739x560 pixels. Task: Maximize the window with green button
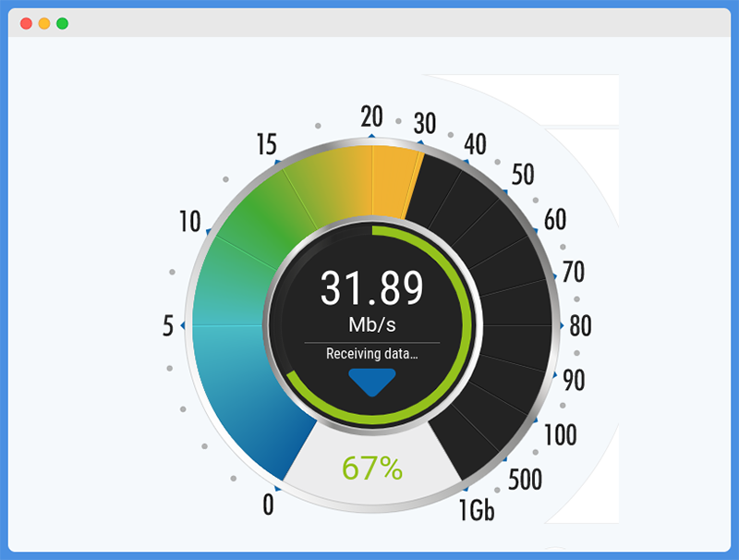[x=62, y=24]
